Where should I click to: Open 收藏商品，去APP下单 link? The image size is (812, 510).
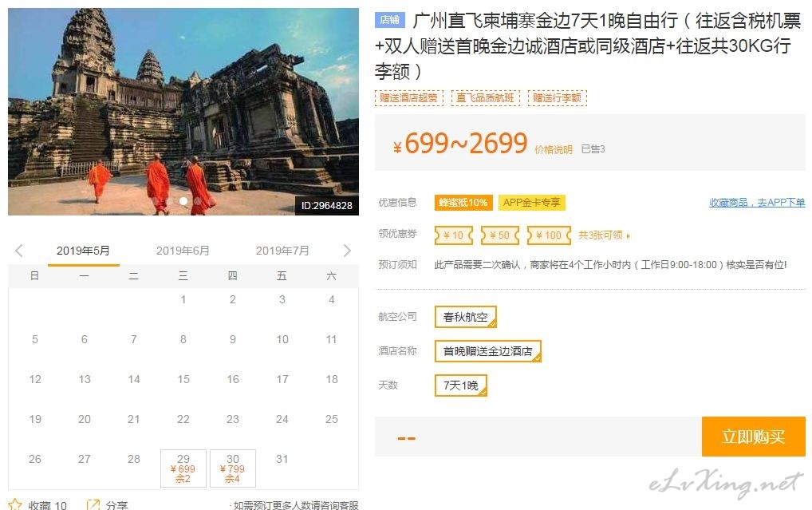757,203
